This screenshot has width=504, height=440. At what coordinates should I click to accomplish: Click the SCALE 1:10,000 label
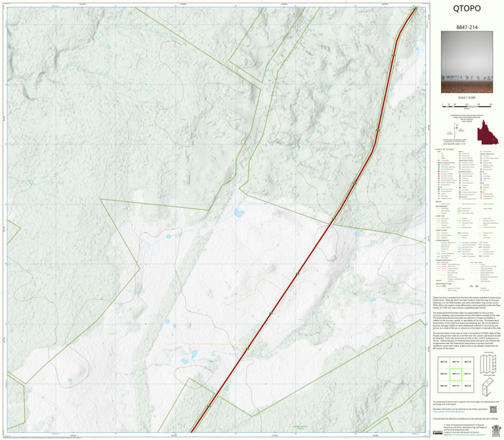tap(467, 98)
